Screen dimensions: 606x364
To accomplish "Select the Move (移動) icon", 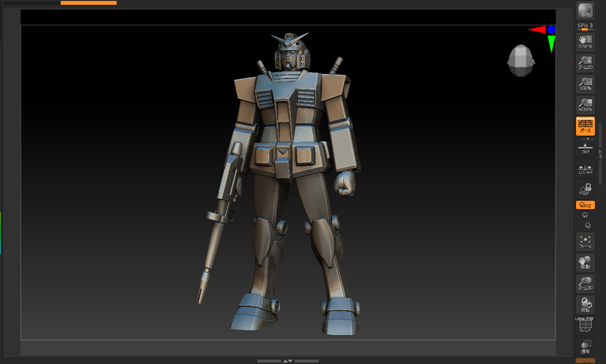I will pos(585,262).
